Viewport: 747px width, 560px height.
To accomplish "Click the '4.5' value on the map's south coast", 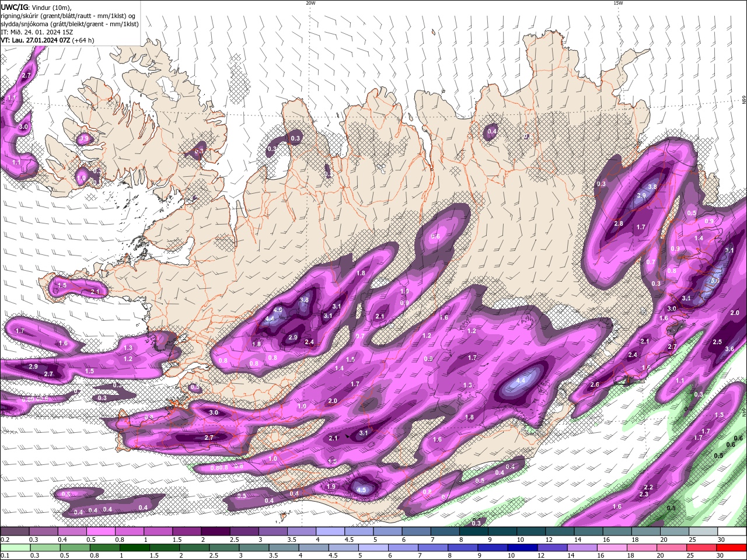I will point(361,490).
